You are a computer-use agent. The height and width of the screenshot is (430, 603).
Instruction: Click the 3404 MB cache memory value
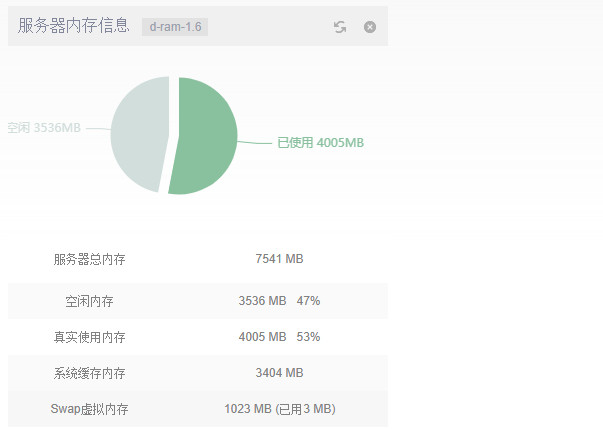(279, 373)
